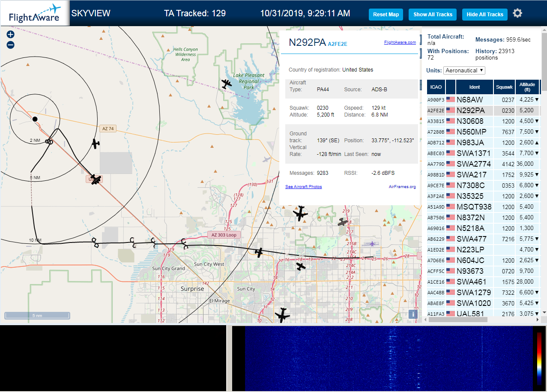This screenshot has width=547, height=392.
Task: Select the SWA461 aircraft row
Action: pyautogui.click(x=483, y=281)
